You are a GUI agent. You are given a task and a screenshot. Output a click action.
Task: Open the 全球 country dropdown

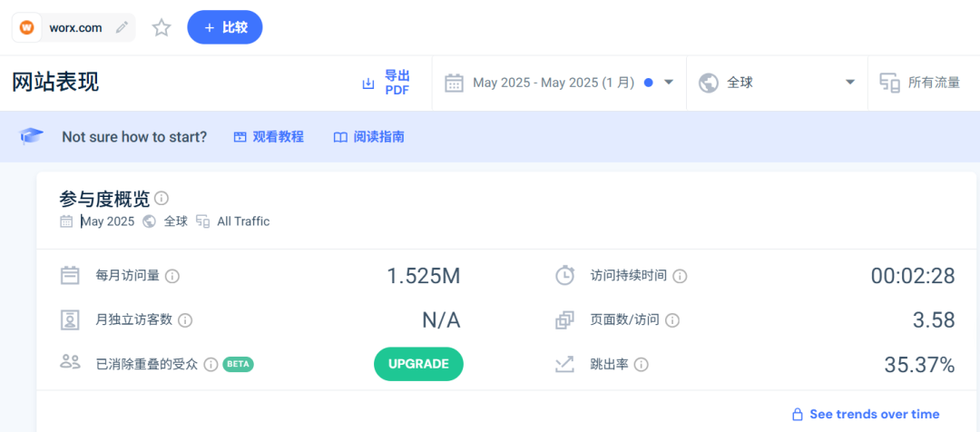777,83
